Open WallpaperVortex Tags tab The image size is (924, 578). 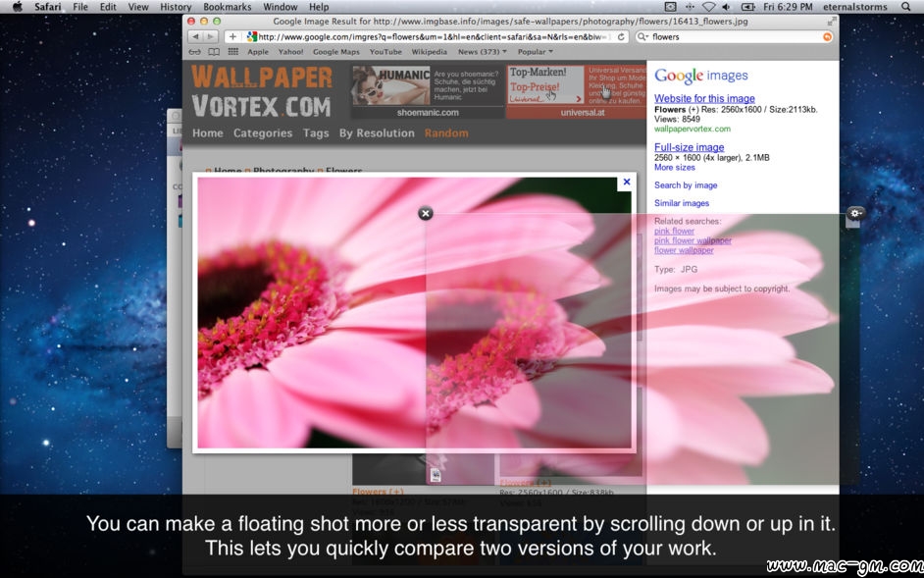click(x=316, y=133)
